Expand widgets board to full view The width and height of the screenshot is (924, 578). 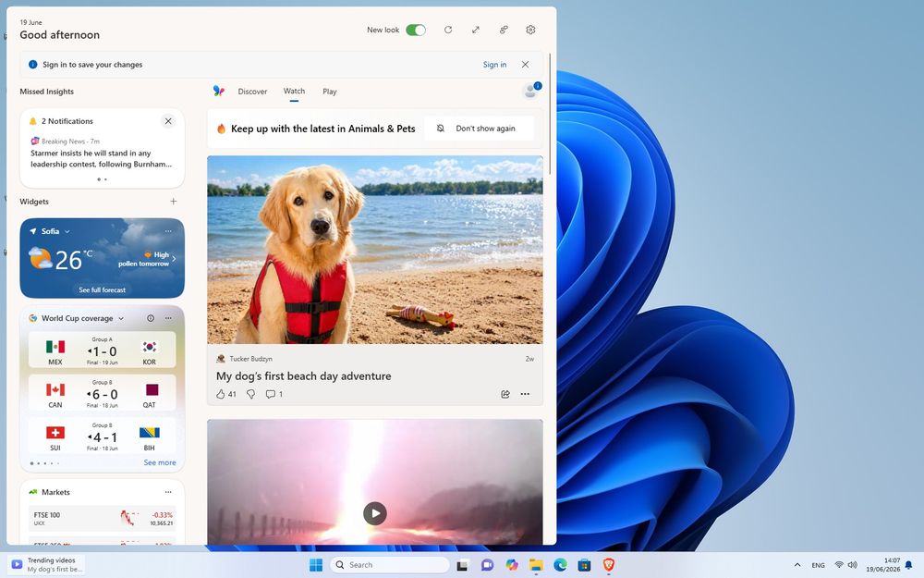476,31
